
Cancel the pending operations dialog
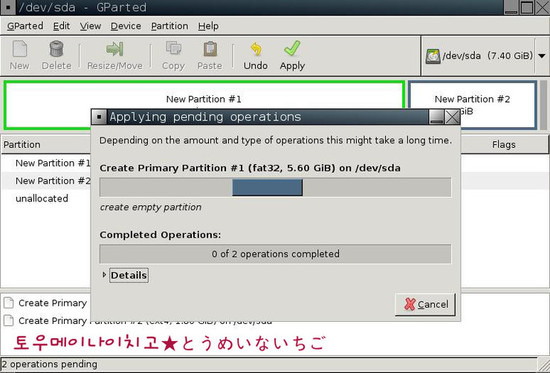(425, 304)
